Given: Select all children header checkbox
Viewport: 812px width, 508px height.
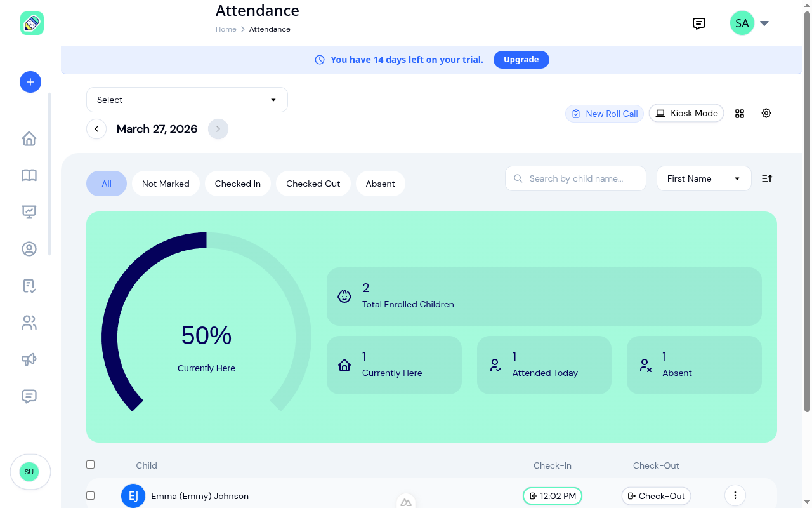Looking at the screenshot, I should (90, 465).
